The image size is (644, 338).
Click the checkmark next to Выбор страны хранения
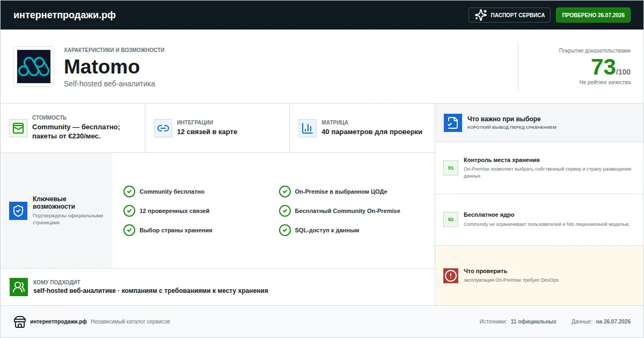coord(129,230)
